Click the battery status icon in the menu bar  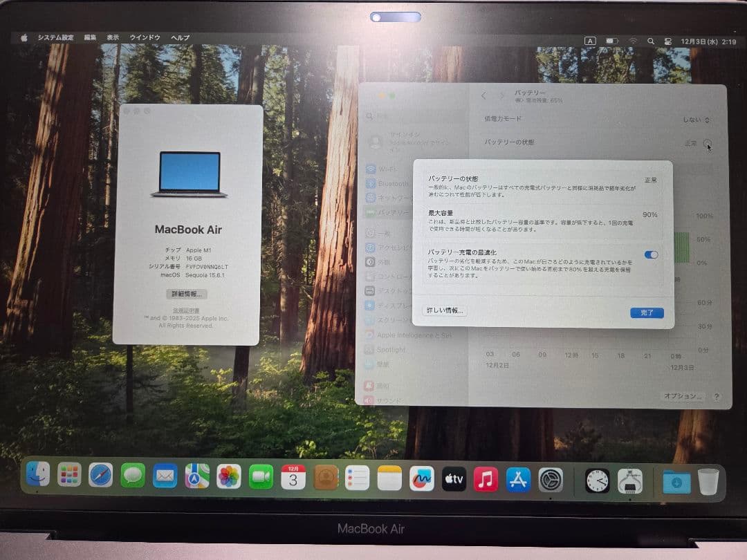click(611, 41)
